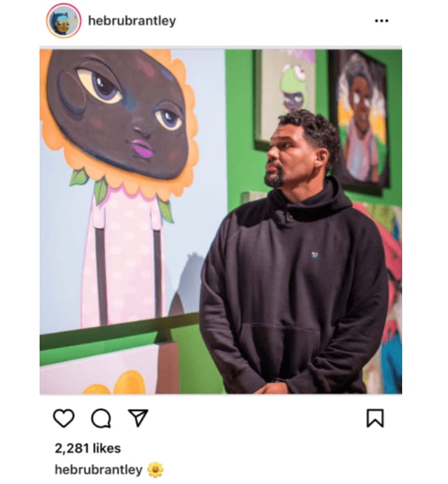Select the framed portrait of gray-haired girl
The image size is (448, 484).
pyautogui.click(x=360, y=122)
